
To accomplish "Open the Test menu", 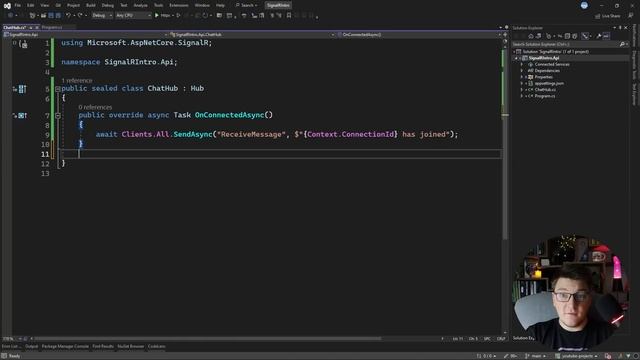I will (x=124, y=5).
